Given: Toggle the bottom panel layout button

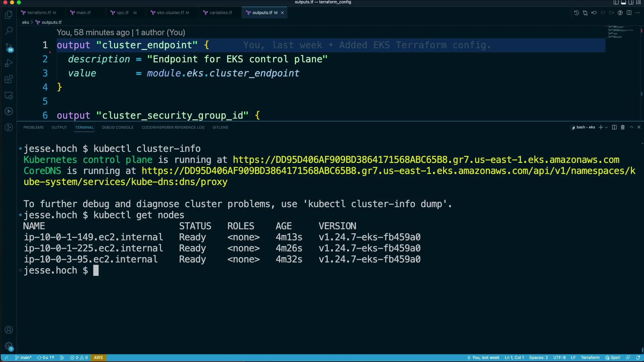Looking at the screenshot, I should 624,2.
